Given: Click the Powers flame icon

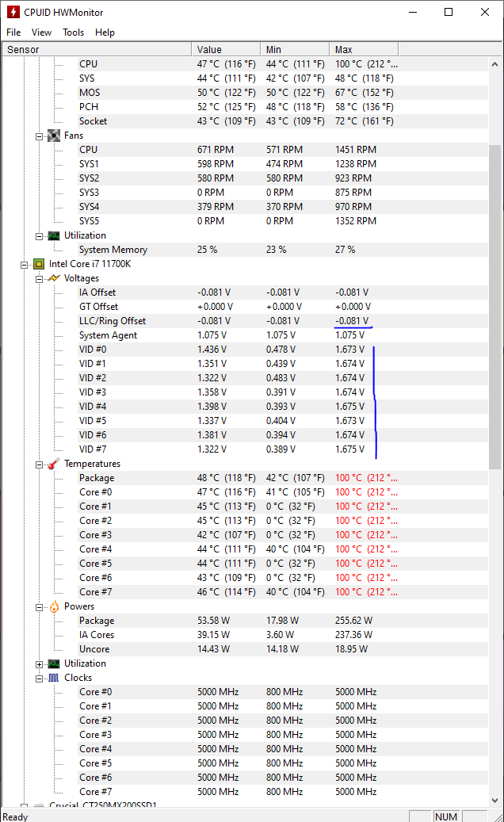Looking at the screenshot, I should tap(54, 606).
